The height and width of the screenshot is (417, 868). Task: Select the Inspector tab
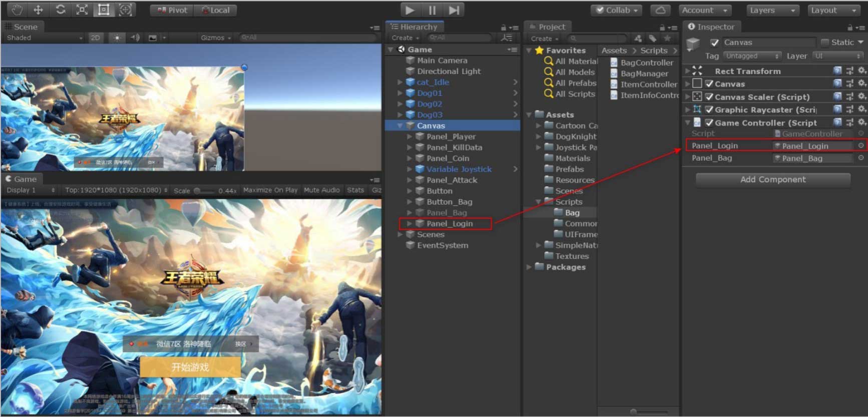coord(711,27)
